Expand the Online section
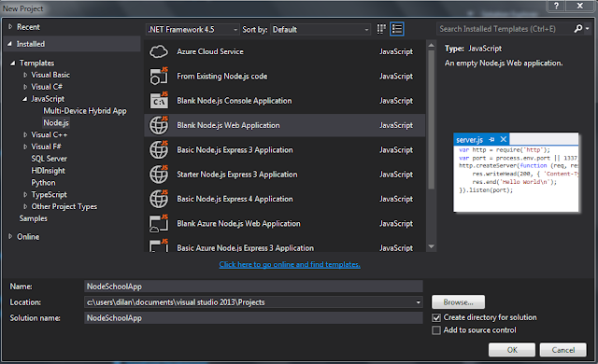Image resolution: width=598 pixels, height=364 pixels. [10, 236]
